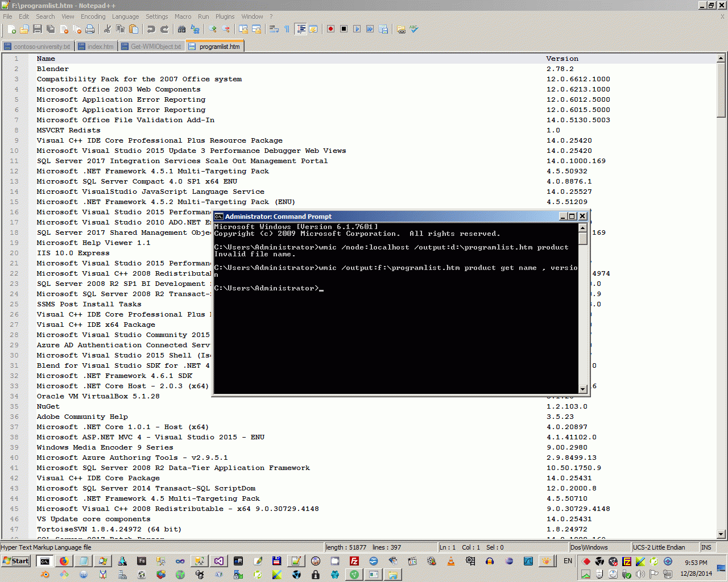Click Notepad++ editor scroll up arrow

[721, 58]
